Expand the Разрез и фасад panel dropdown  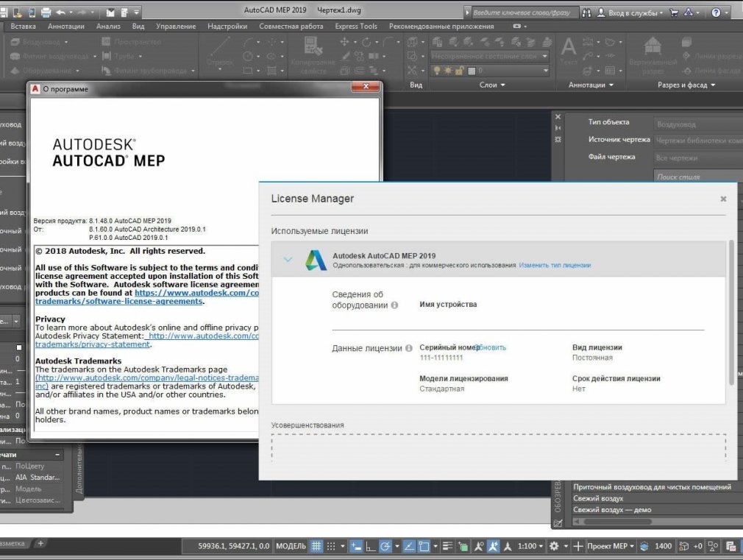(x=686, y=85)
